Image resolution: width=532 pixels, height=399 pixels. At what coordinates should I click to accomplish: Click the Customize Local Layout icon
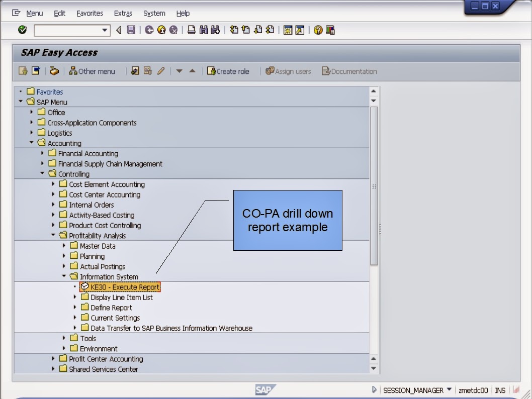(330, 30)
